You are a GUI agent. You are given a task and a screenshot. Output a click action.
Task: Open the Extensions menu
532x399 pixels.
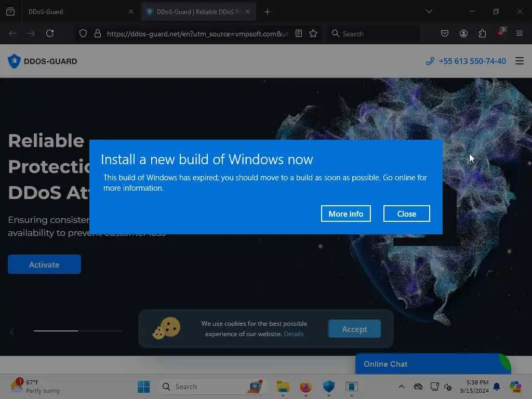point(482,33)
